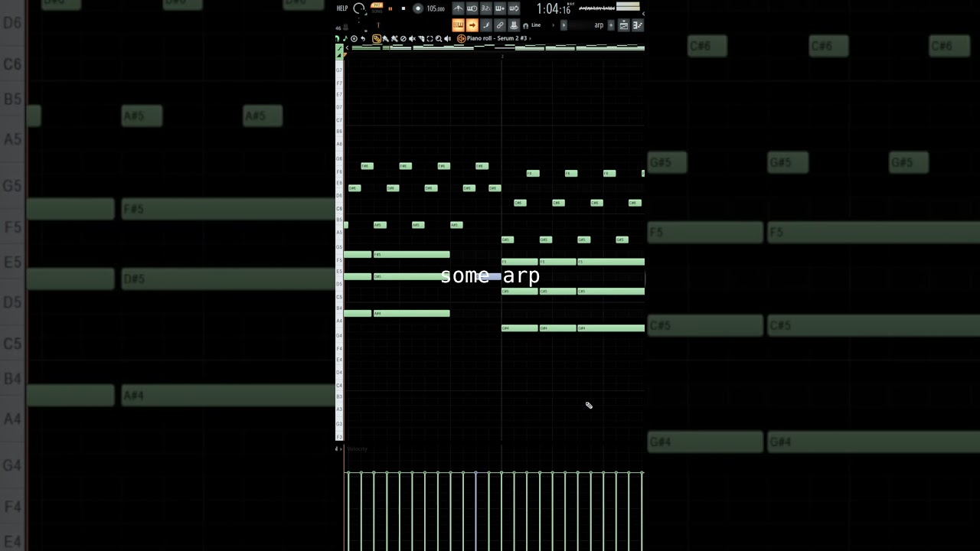Select the Paint brush tool in piano roll
The width and height of the screenshot is (980, 551).
coord(386,38)
